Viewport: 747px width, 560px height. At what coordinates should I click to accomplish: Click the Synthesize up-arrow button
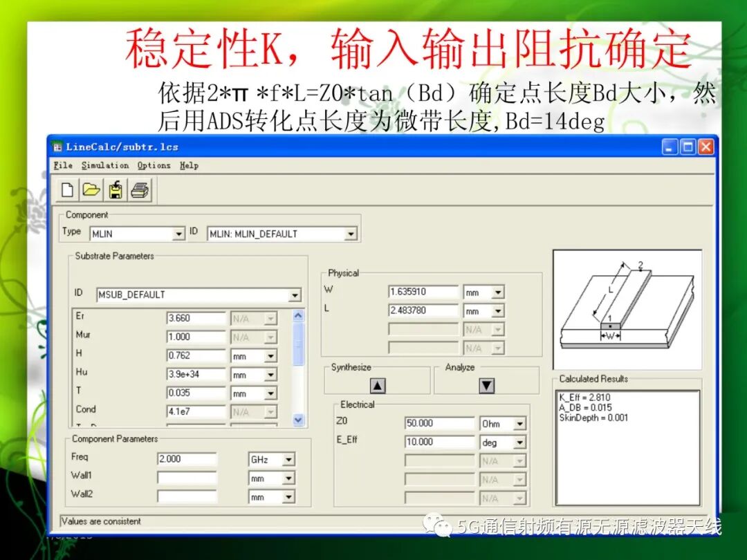pyautogui.click(x=378, y=385)
